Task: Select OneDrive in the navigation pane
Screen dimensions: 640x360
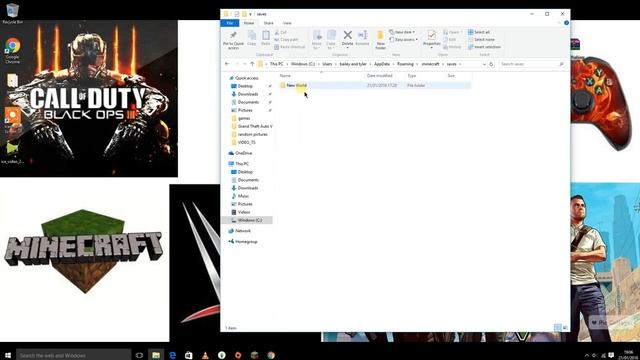Action: 243,153
